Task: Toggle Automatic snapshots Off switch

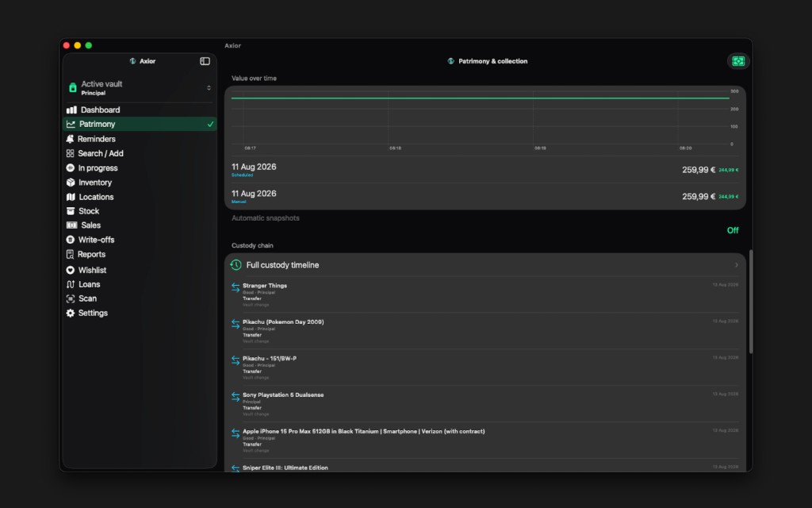Action: tap(732, 230)
